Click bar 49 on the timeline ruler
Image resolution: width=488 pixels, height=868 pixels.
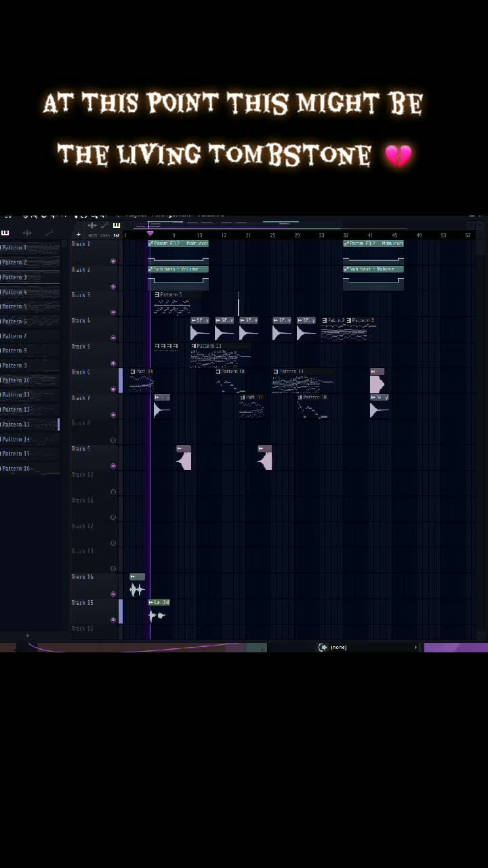click(x=419, y=235)
